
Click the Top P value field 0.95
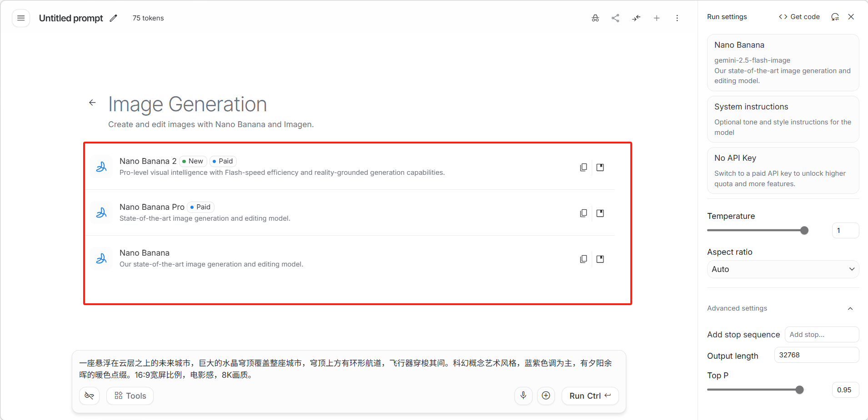click(845, 390)
